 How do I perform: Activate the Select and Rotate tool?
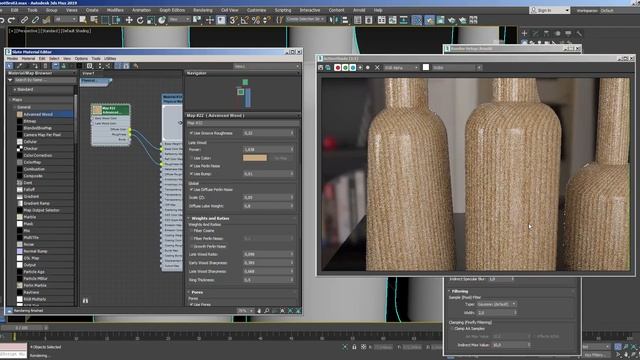click(140, 20)
